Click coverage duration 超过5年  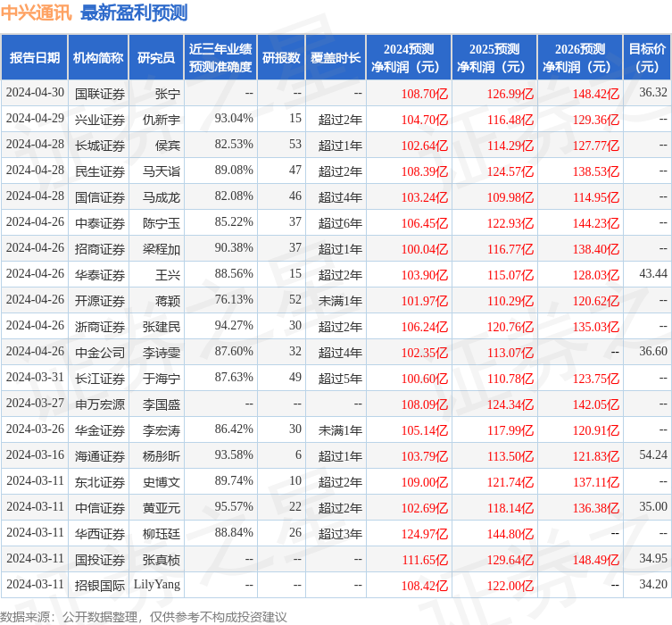[x=340, y=378]
